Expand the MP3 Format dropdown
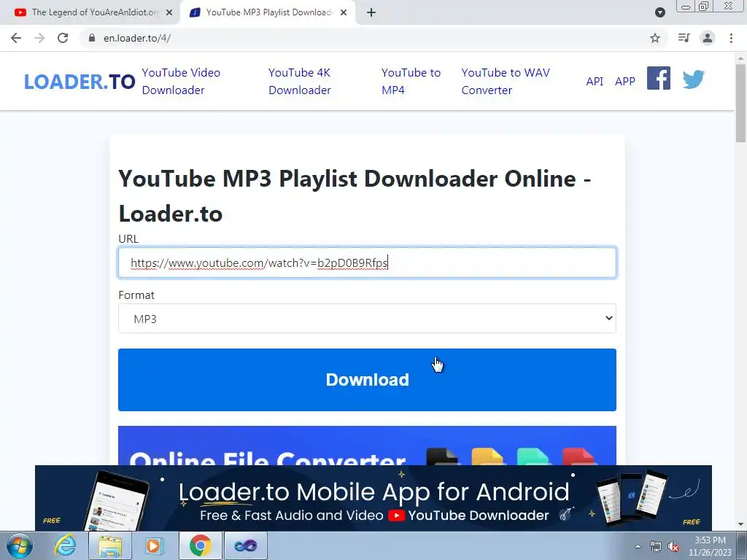The height and width of the screenshot is (560, 747). click(x=367, y=319)
